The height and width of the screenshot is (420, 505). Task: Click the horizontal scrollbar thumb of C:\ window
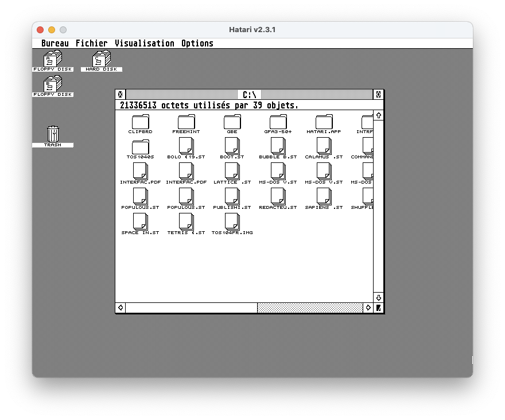pos(192,308)
